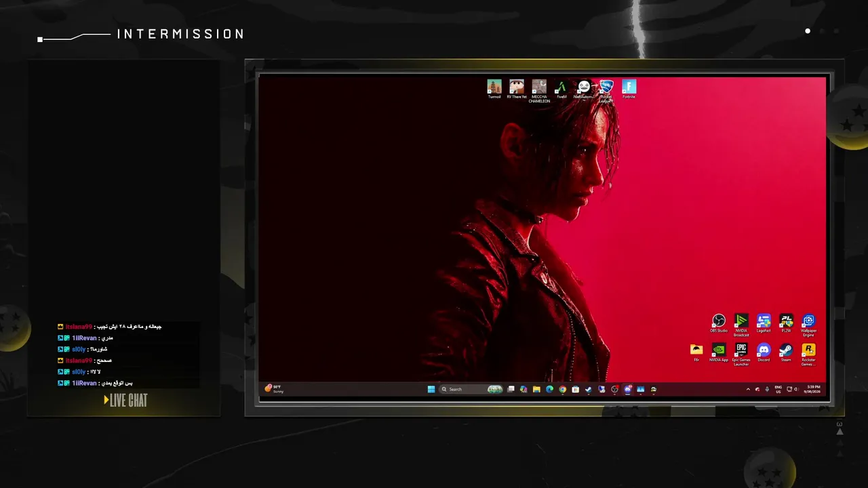
Task: Switch to OBS via its taskbar icon
Action: point(614,389)
